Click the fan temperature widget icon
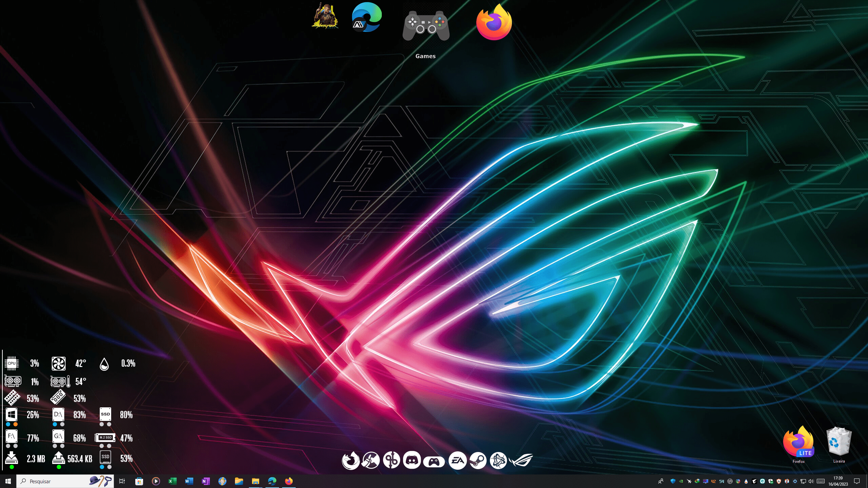 click(x=58, y=363)
